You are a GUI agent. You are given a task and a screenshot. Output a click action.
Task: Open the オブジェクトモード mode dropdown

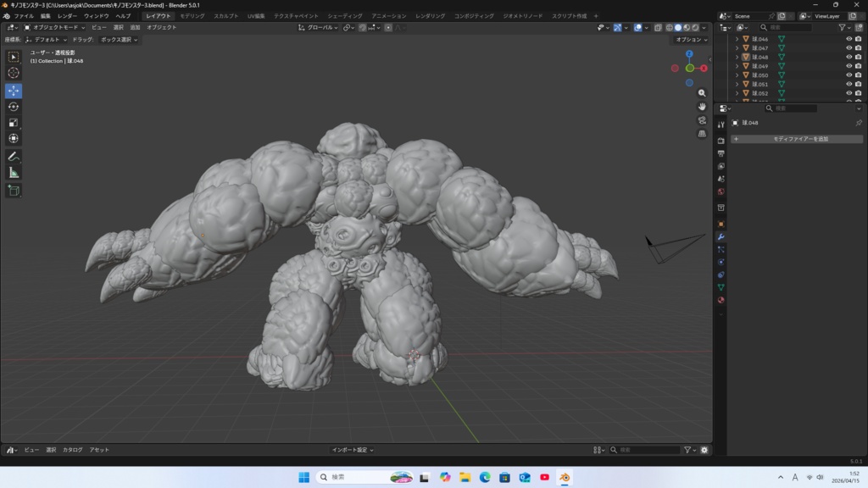pyautogui.click(x=54, y=27)
